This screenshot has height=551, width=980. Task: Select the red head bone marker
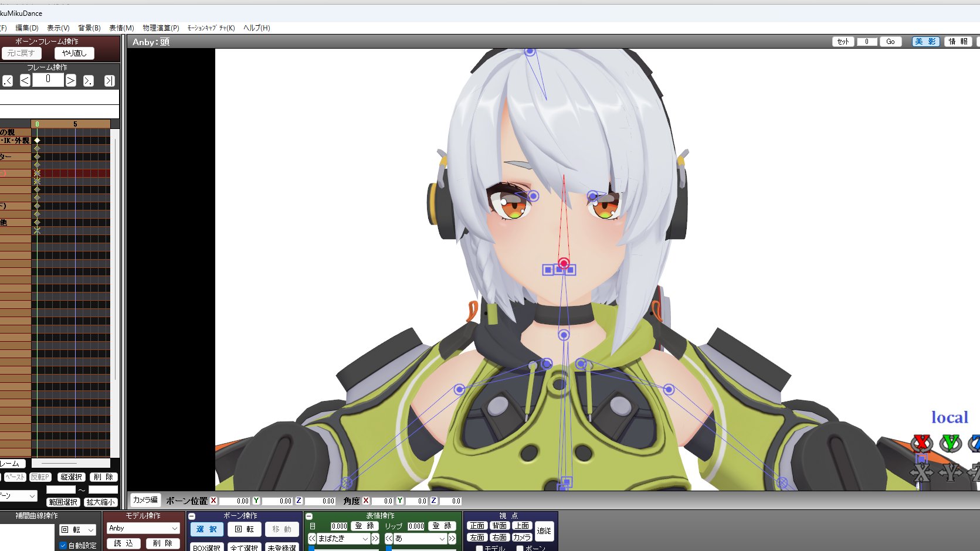click(x=564, y=263)
